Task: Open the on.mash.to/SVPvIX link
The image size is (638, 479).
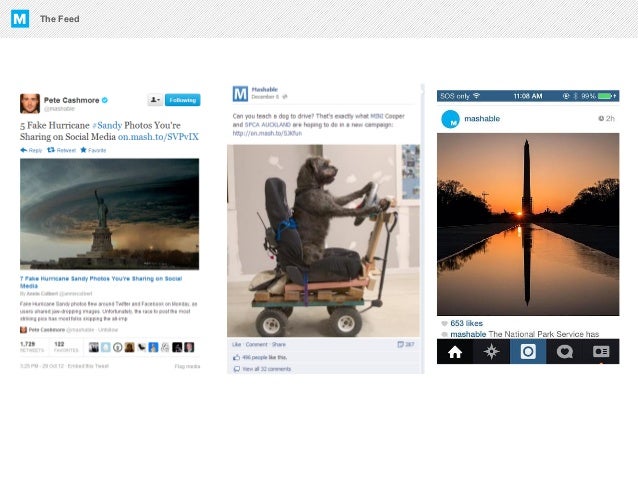Action: (158, 137)
